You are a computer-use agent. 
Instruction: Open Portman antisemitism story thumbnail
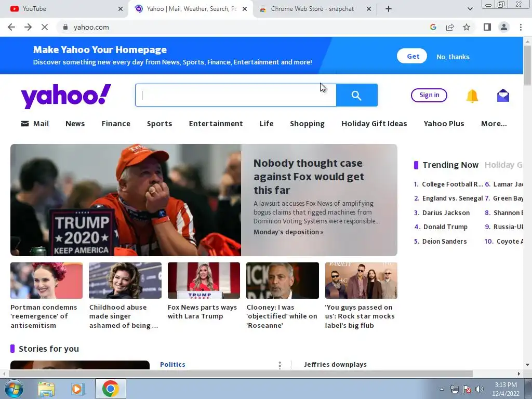click(x=46, y=280)
